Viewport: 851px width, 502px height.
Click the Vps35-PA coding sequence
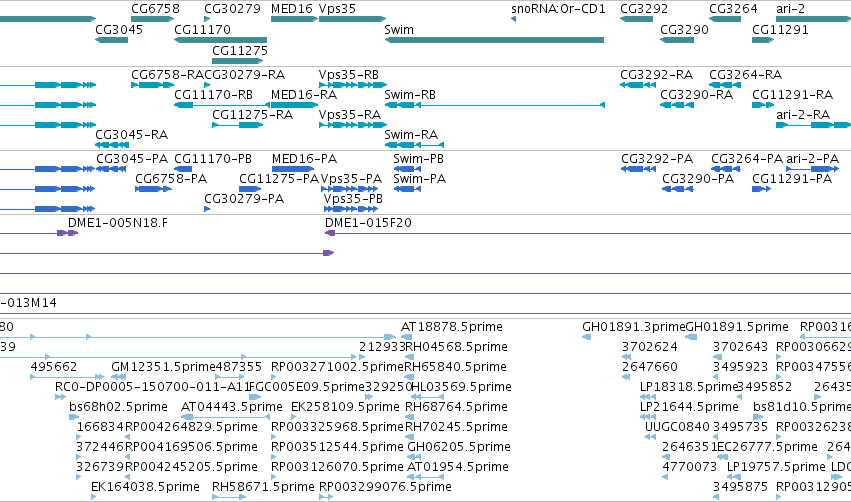coord(350,189)
